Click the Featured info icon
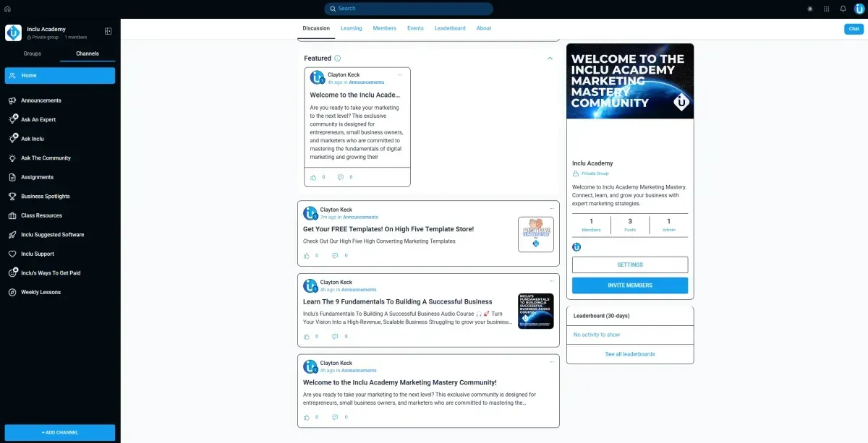 (x=338, y=59)
